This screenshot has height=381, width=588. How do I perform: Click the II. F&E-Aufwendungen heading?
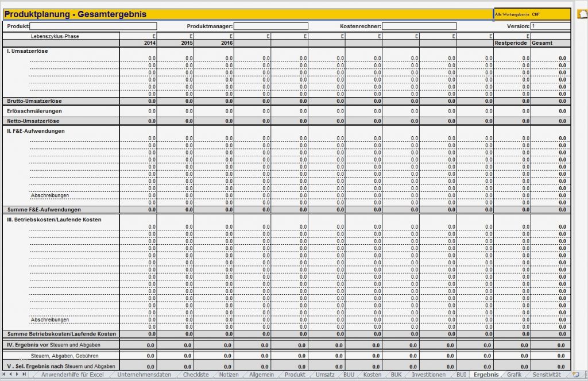coord(36,131)
